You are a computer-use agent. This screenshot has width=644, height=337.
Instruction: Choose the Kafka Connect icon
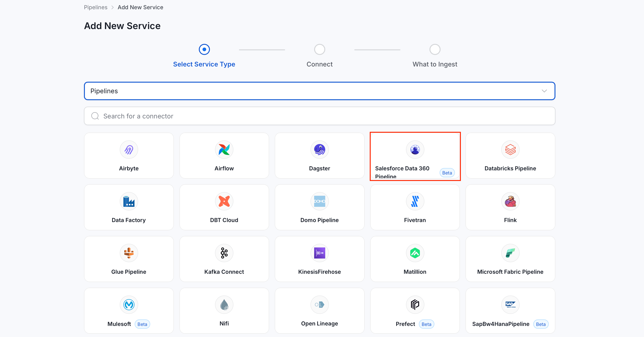coord(224,253)
